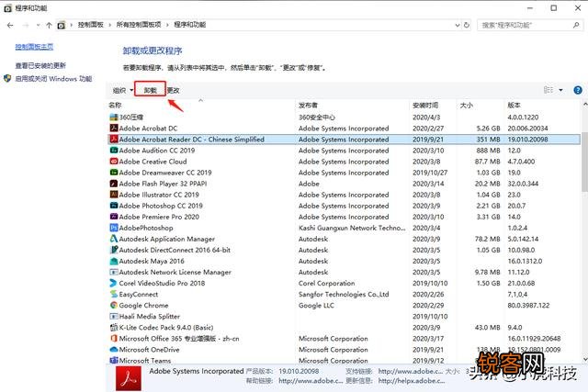The width and height of the screenshot is (588, 392).
Task: Expand breadcrumb arrow after 控制面板
Action: (110, 25)
